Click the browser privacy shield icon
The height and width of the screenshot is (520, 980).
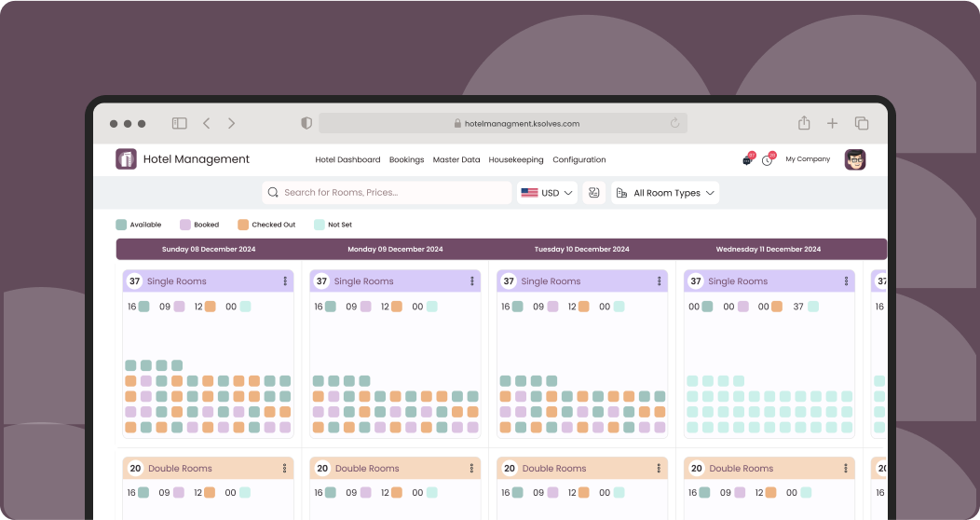tap(306, 123)
